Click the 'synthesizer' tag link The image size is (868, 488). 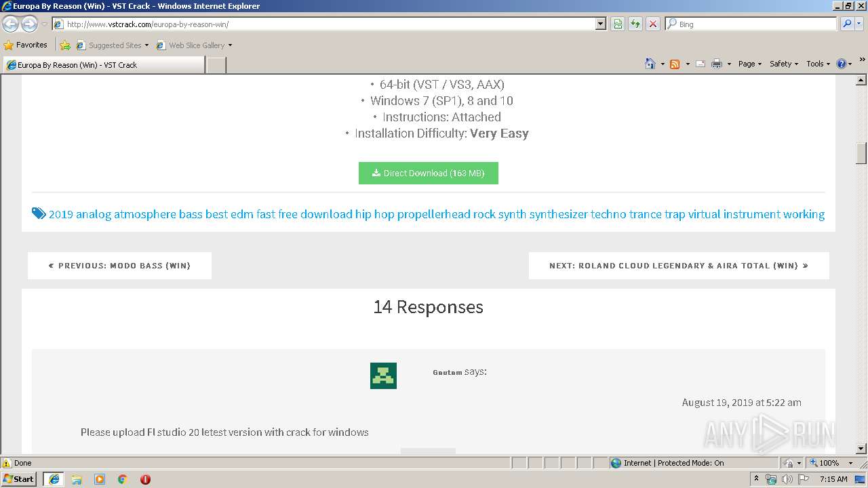coord(559,214)
